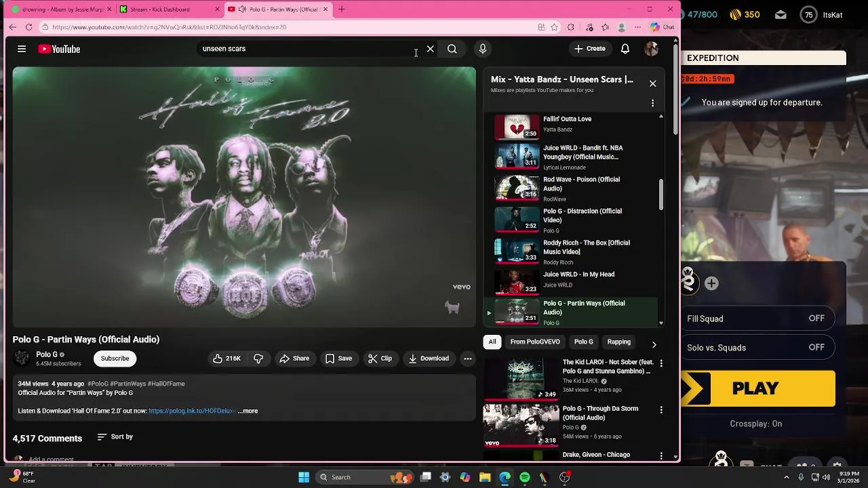
Task: Clear the search box text with X
Action: click(430, 49)
